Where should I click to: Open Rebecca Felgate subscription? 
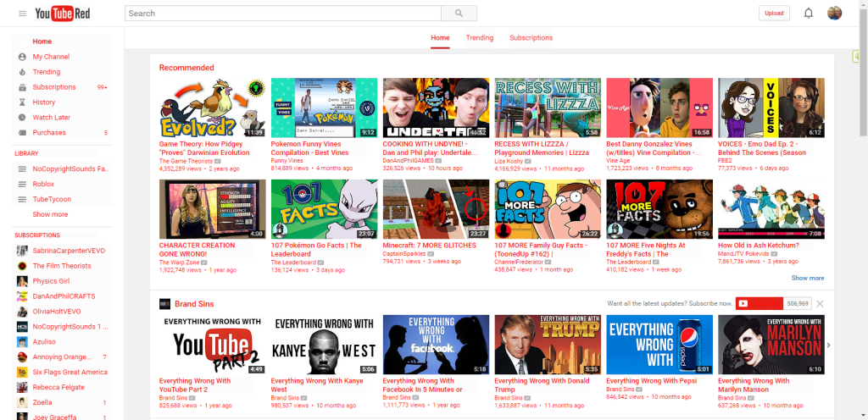point(58,387)
